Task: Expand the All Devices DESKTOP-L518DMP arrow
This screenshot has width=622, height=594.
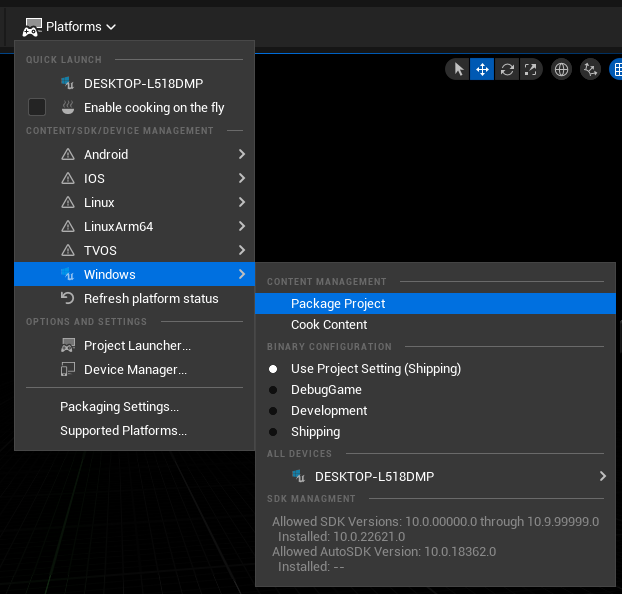Action: 603,476
